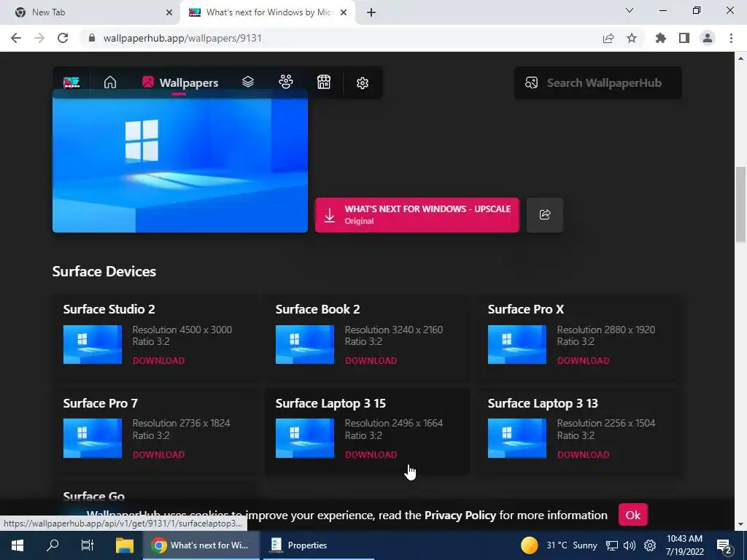This screenshot has height=560, width=747.
Task: Go back to previous page
Action: [x=16, y=38]
